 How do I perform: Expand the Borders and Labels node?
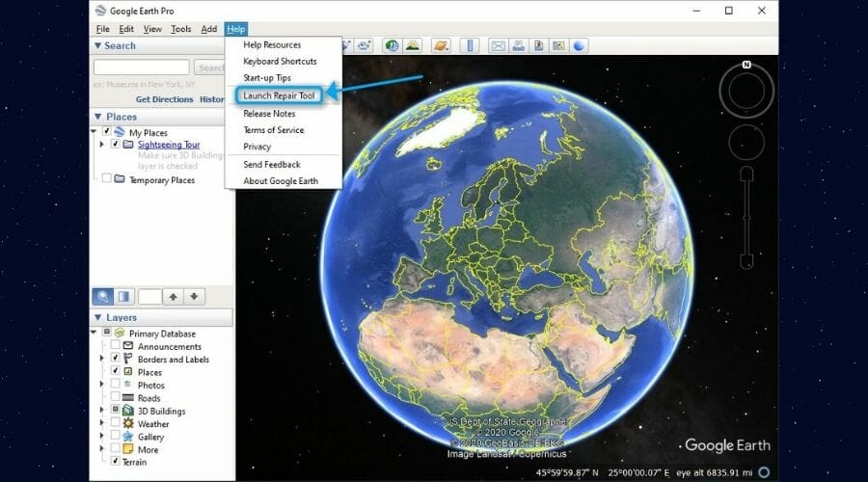(x=102, y=358)
